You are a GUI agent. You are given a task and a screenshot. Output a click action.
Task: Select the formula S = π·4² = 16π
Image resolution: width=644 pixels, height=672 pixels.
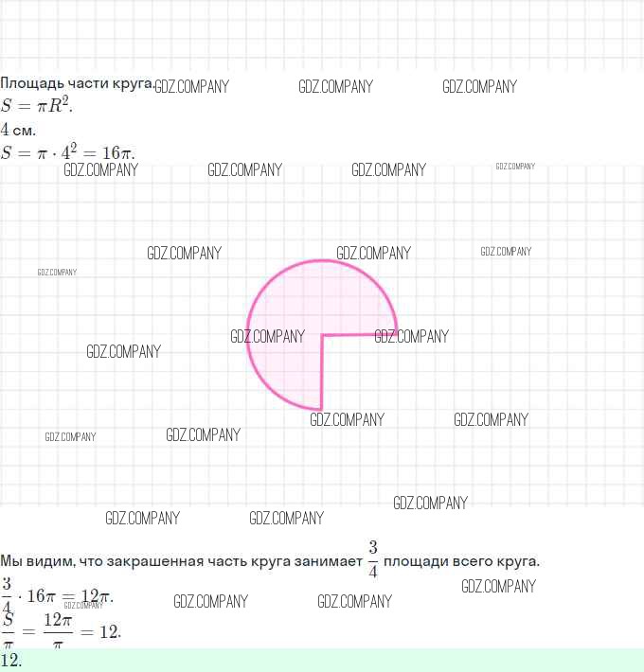68,152
